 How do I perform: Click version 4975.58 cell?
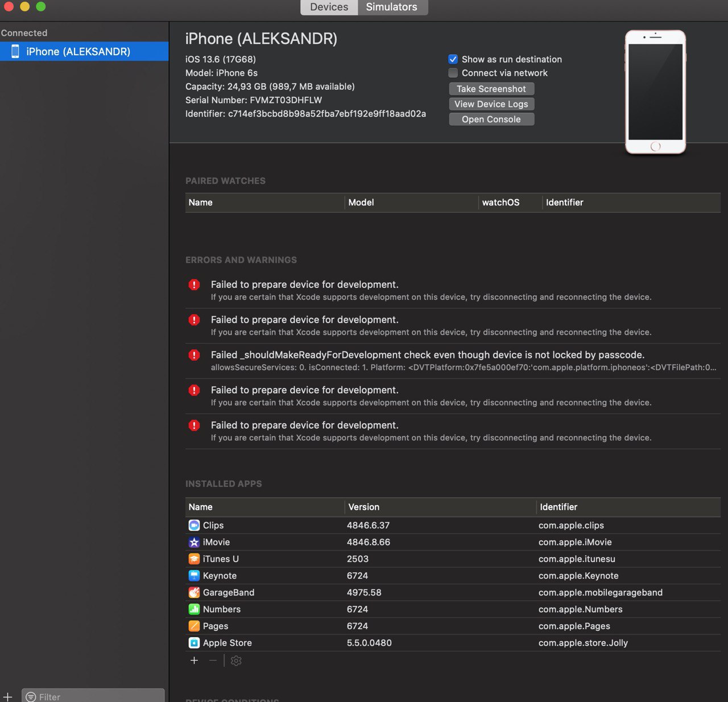click(x=364, y=592)
